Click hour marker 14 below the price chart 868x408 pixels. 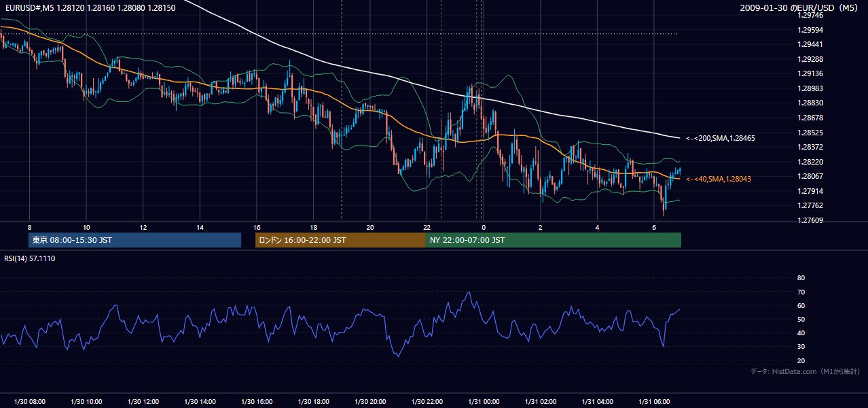tap(200, 227)
